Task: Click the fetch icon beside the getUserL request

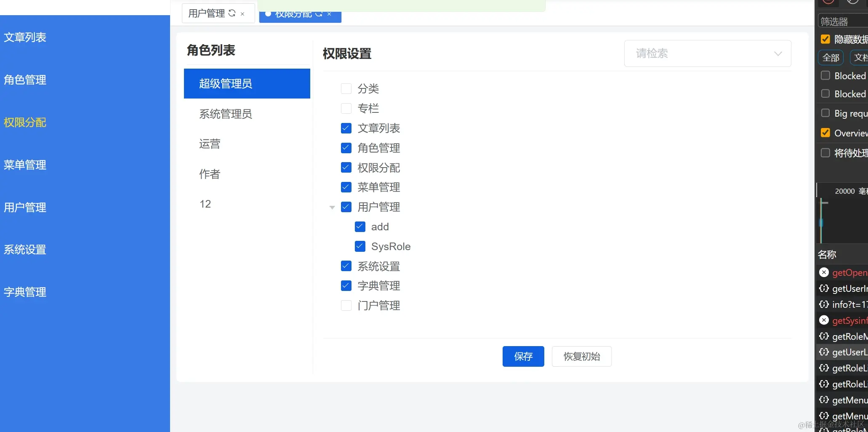Action: (824, 352)
